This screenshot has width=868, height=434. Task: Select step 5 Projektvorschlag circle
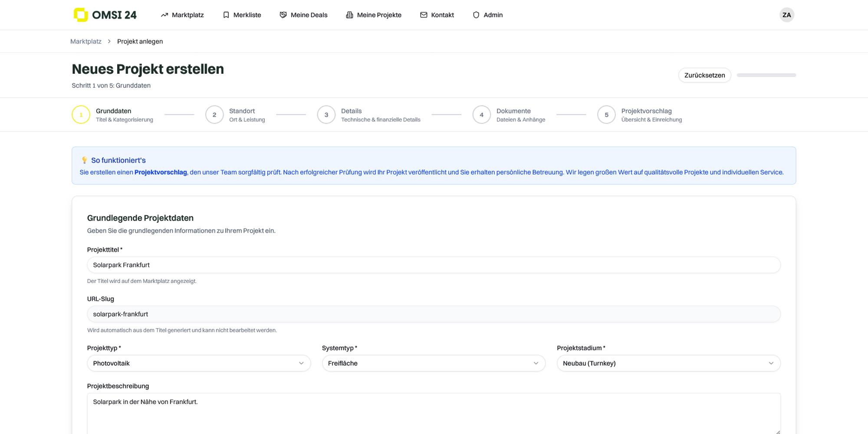[x=606, y=115]
